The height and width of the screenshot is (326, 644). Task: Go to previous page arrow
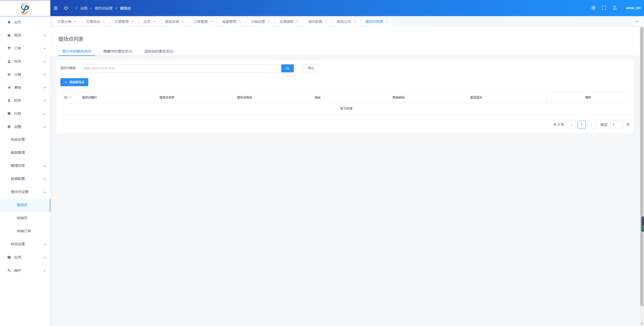(572, 125)
